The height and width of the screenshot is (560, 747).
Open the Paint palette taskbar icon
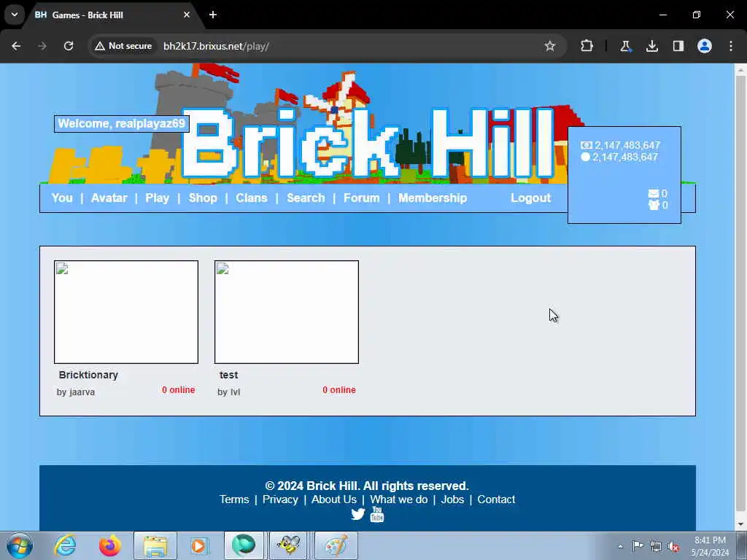(336, 545)
